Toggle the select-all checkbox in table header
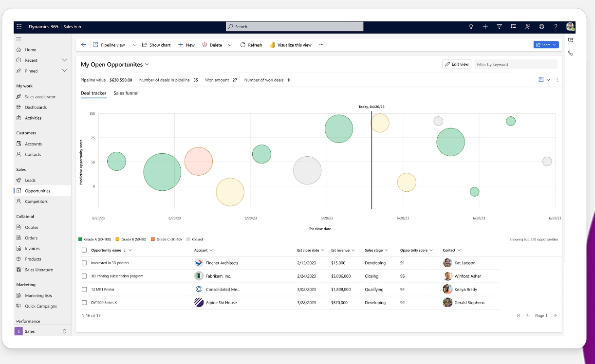This screenshot has width=595, height=364. click(x=84, y=250)
